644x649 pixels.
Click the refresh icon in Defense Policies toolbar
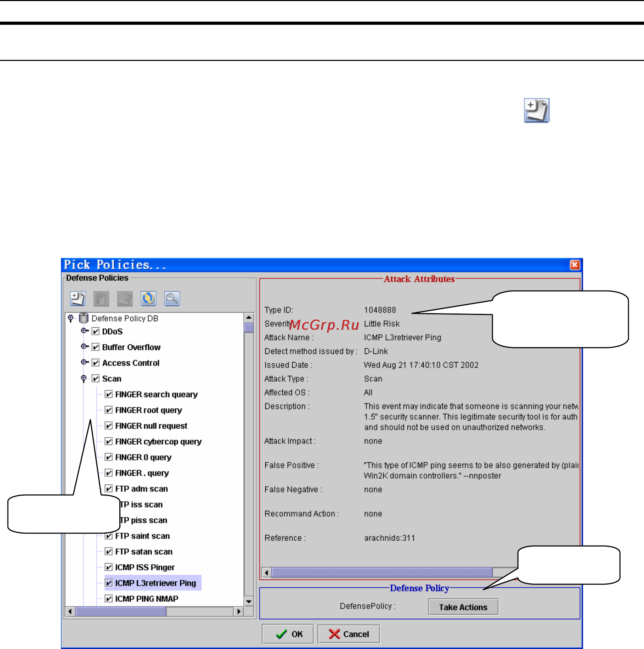pos(148,299)
